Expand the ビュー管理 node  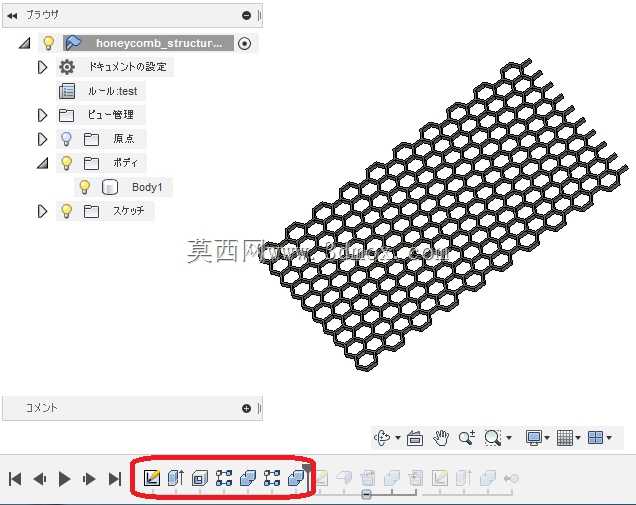point(42,115)
